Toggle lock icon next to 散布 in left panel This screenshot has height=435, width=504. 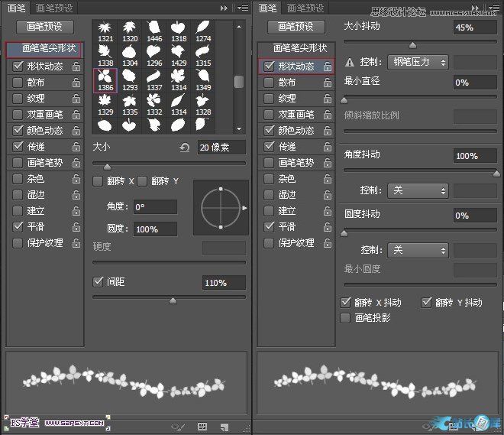pyautogui.click(x=76, y=83)
